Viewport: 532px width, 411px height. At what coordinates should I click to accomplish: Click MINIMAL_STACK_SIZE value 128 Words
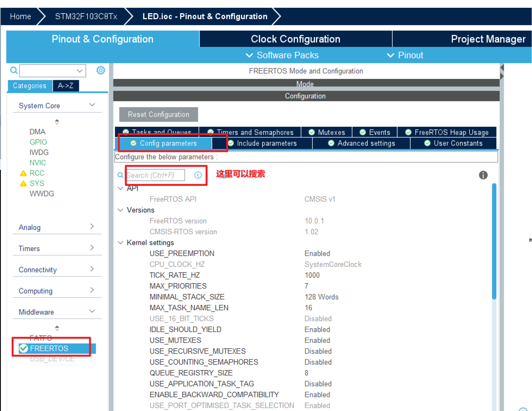(x=322, y=297)
